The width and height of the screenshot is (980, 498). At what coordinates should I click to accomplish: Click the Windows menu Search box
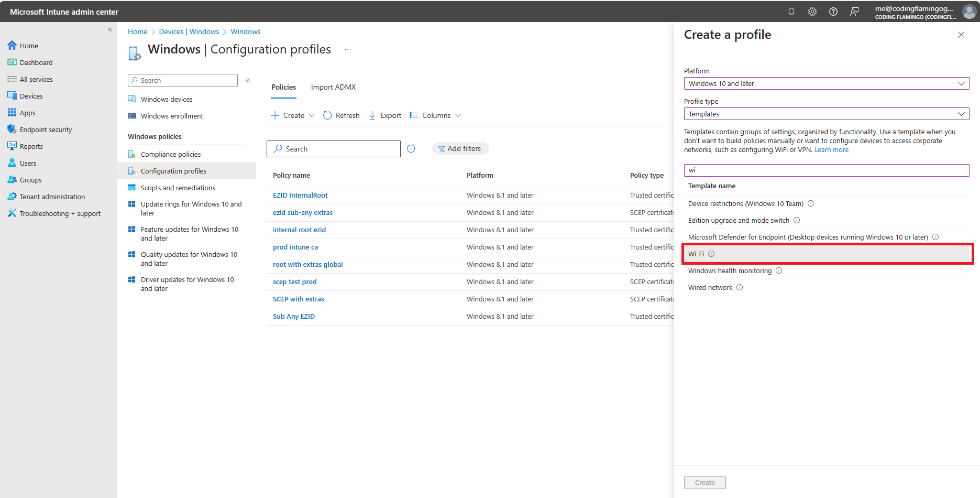pyautogui.click(x=183, y=80)
